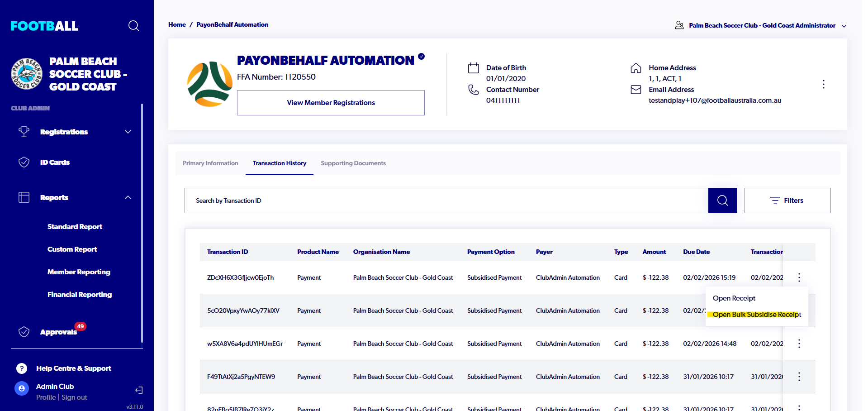Open Financial Reporting
This screenshot has width=868, height=411.
click(80, 294)
